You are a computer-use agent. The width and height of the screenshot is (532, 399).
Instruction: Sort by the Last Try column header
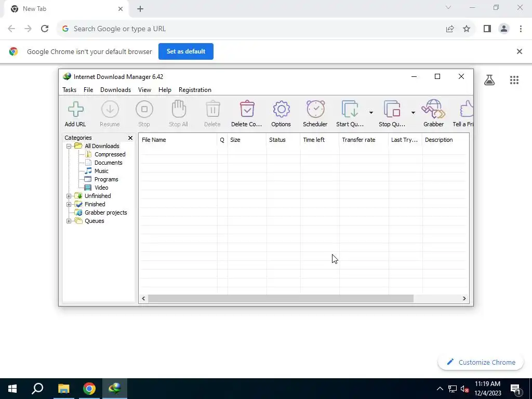coord(405,140)
